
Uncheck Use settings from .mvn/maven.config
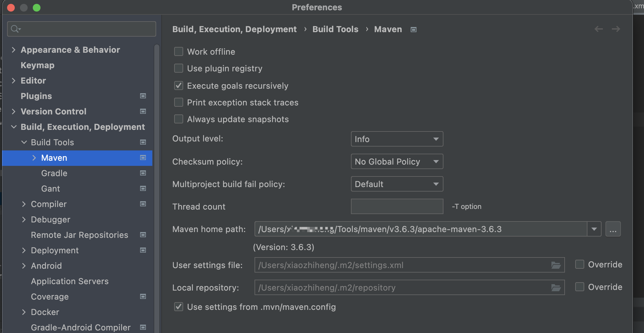click(x=178, y=307)
